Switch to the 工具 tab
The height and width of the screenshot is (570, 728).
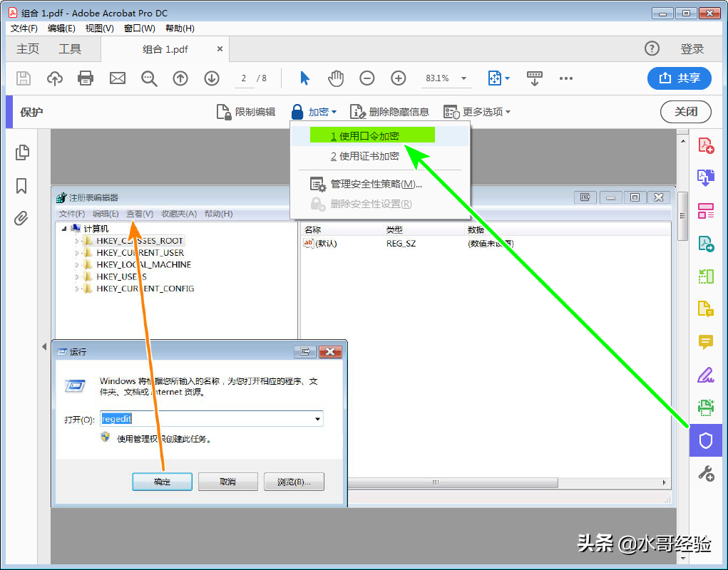coord(70,48)
